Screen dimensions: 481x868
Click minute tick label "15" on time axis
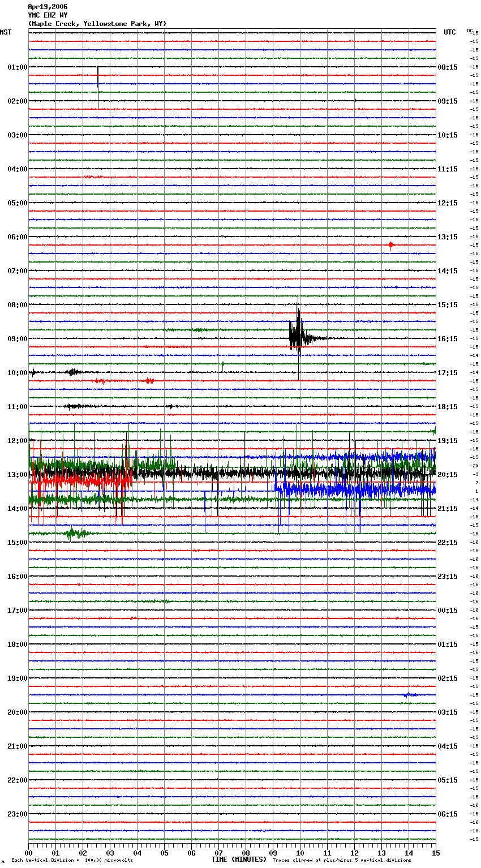click(x=436, y=853)
